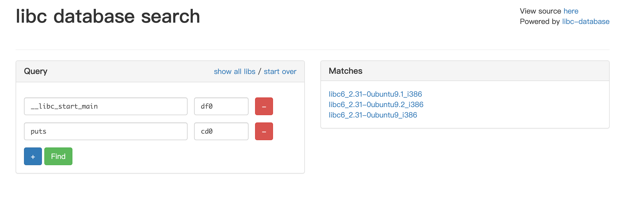
Task: Click the libc database search title
Action: (x=108, y=16)
